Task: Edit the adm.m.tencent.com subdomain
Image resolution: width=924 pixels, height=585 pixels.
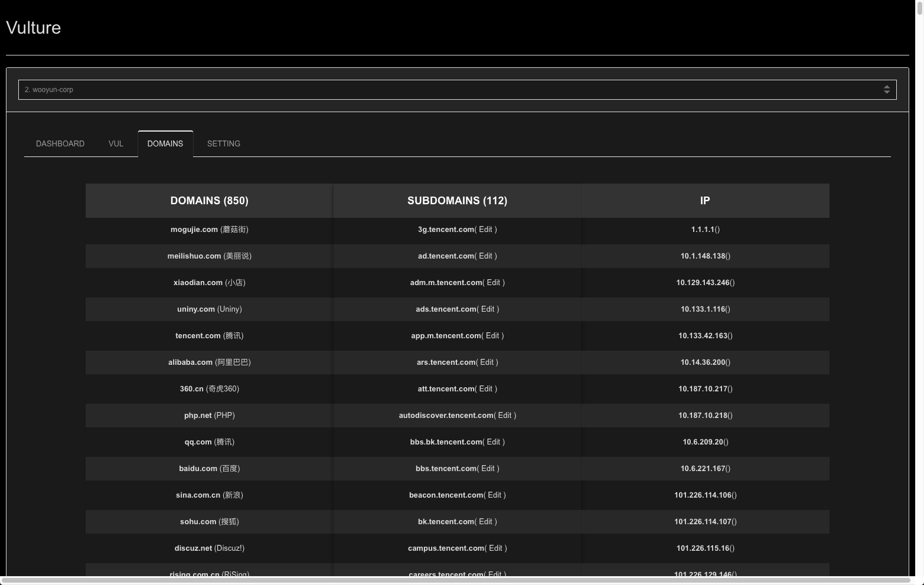Action: click(x=494, y=283)
